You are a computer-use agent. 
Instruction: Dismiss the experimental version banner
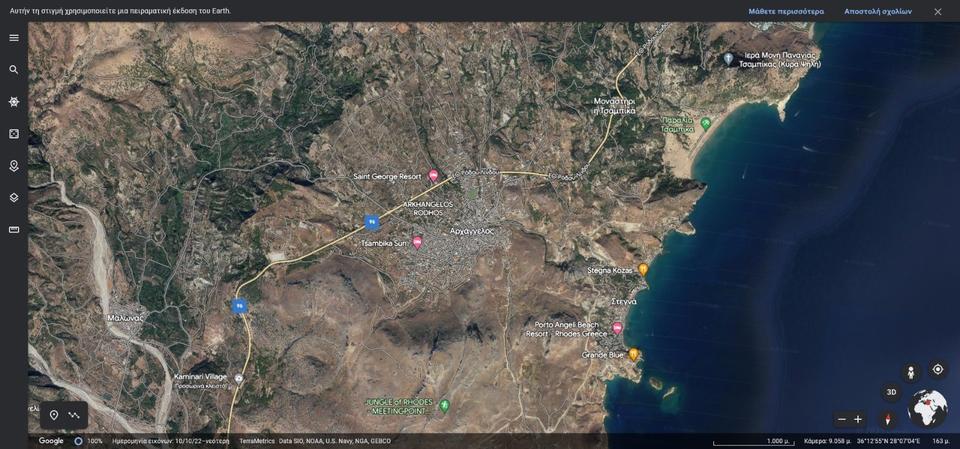[x=937, y=11]
